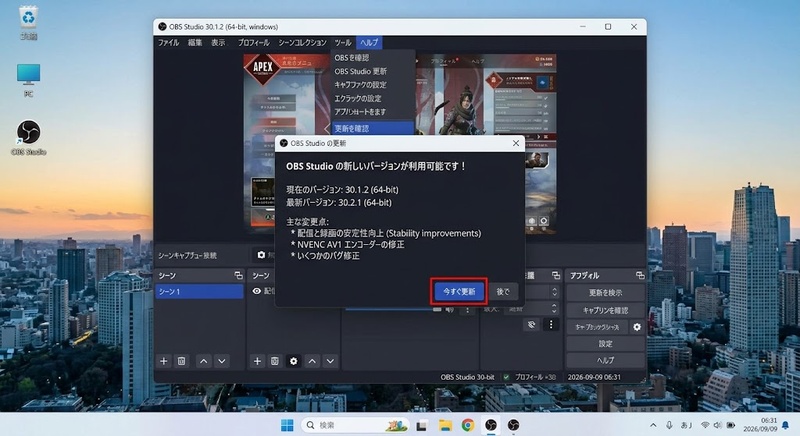The height and width of the screenshot is (436, 800).
Task: Click 今すぐ更新 update now button
Action: [x=459, y=291]
